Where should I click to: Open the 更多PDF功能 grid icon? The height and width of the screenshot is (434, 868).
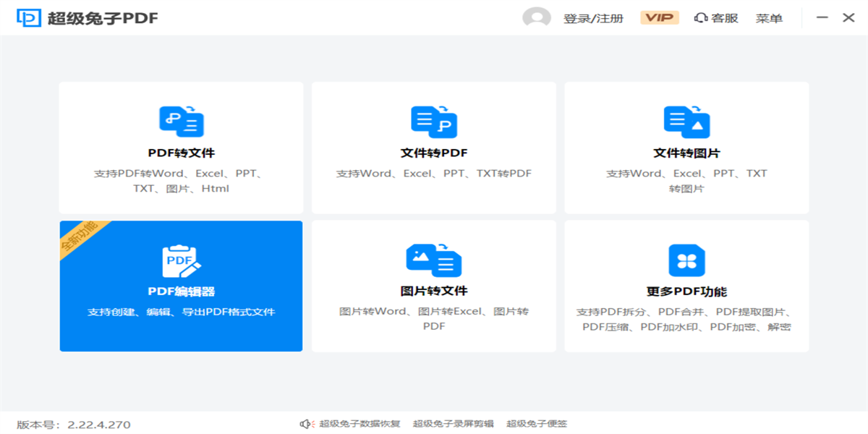(x=686, y=259)
